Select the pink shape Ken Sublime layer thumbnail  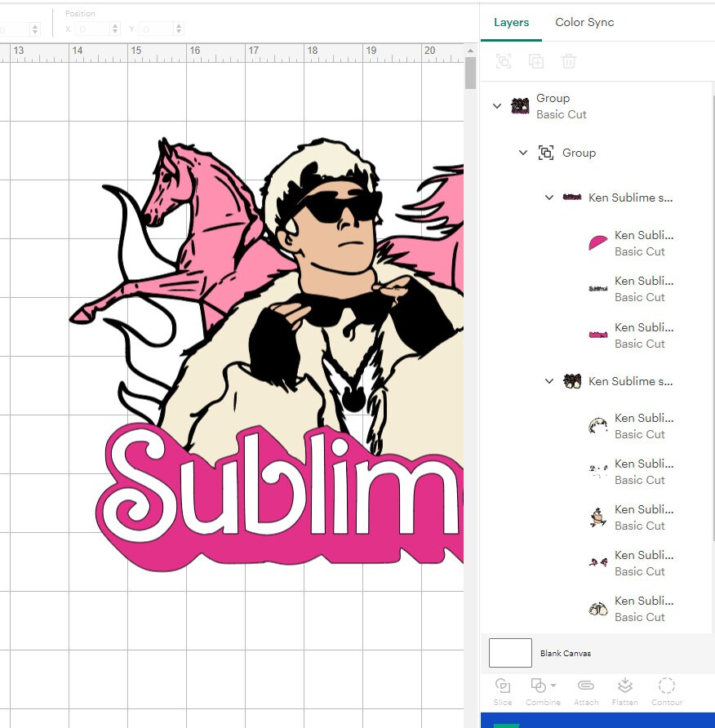[x=598, y=242]
